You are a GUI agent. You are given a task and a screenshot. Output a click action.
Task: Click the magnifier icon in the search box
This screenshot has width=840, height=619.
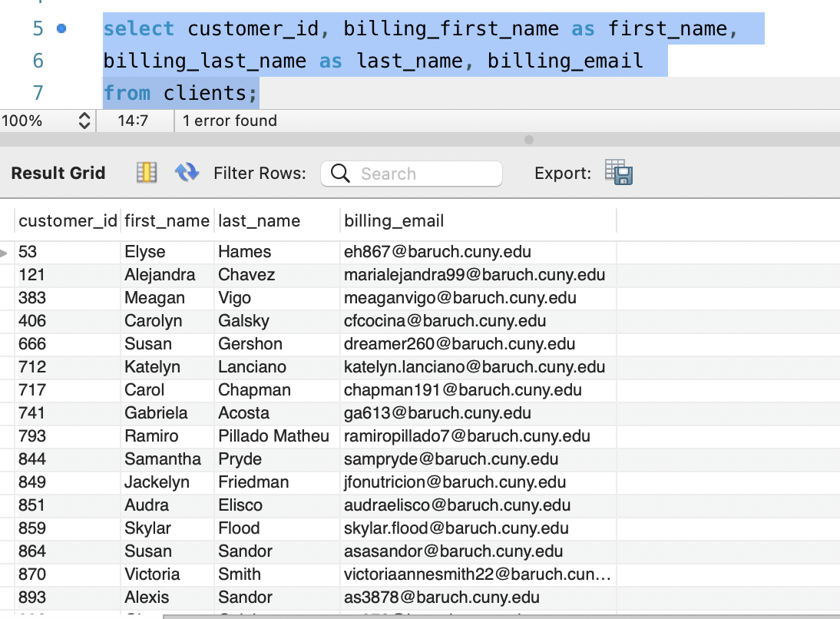click(x=339, y=174)
